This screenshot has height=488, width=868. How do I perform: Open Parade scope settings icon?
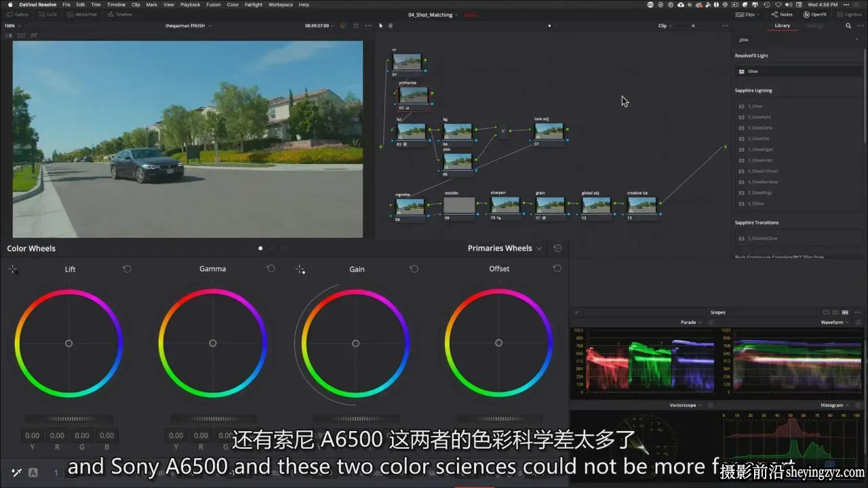[710, 323]
